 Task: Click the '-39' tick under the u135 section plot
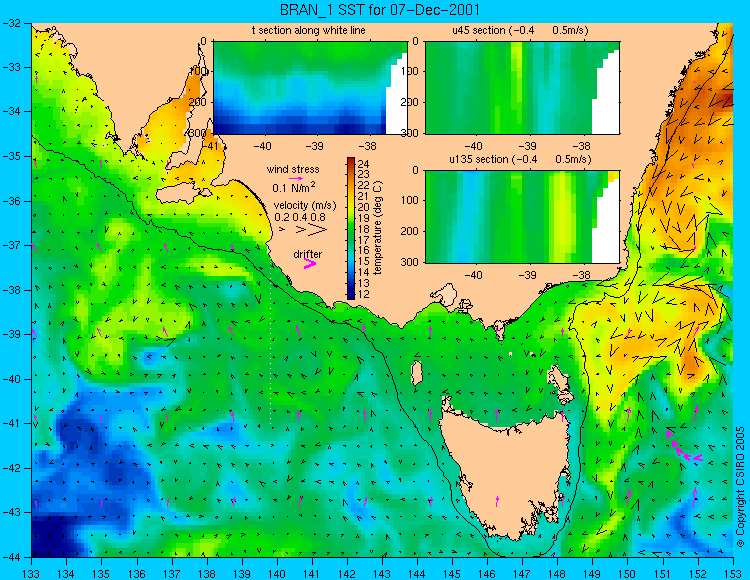(527, 275)
